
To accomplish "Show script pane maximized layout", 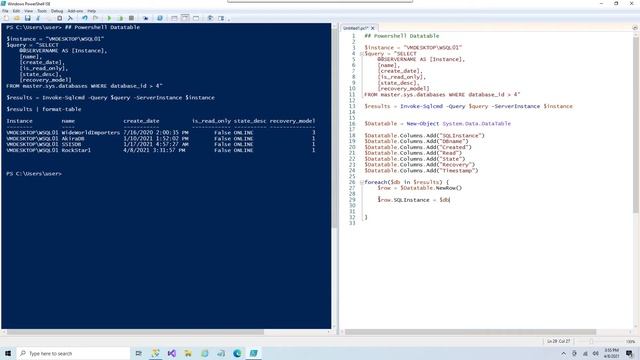I will pos(196,18).
